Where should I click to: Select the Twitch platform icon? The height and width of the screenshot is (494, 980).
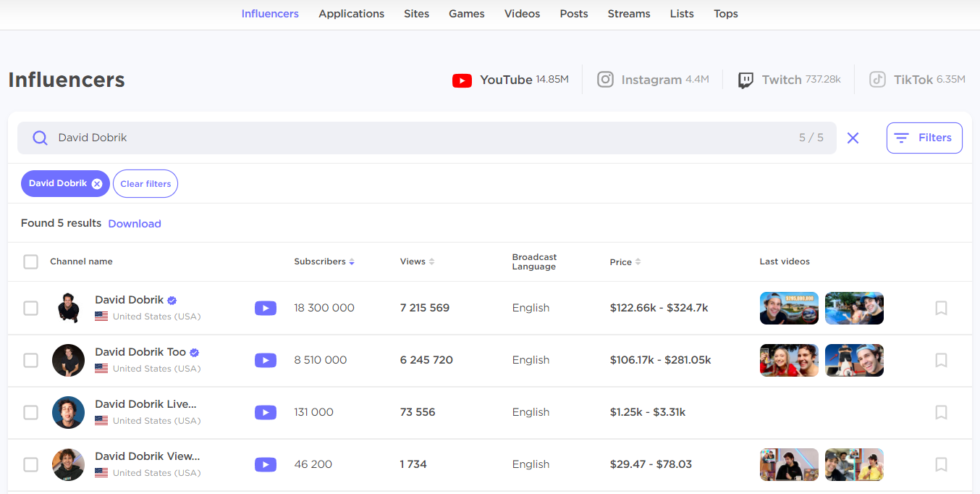click(x=745, y=80)
